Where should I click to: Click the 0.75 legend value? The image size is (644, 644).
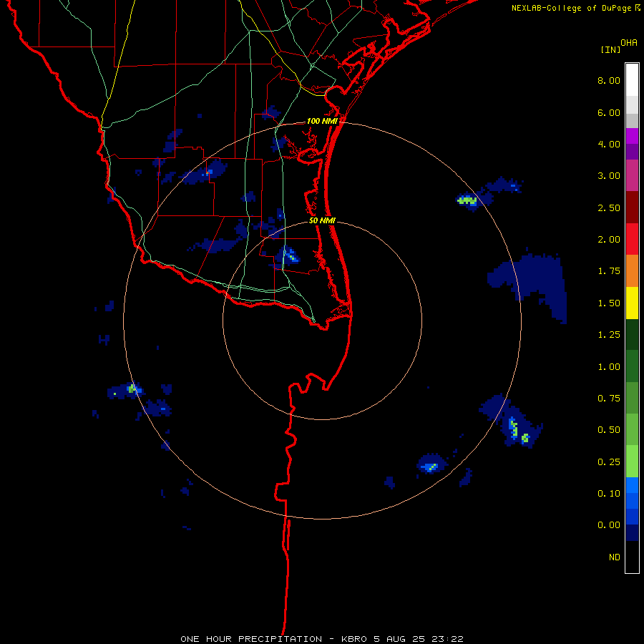point(609,399)
